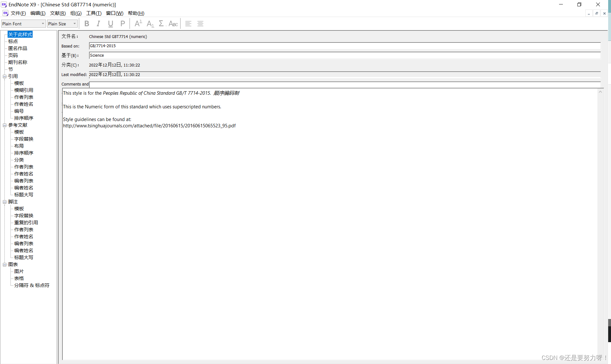Click the Symbol font sigma icon
611x364 pixels.
[x=161, y=23]
